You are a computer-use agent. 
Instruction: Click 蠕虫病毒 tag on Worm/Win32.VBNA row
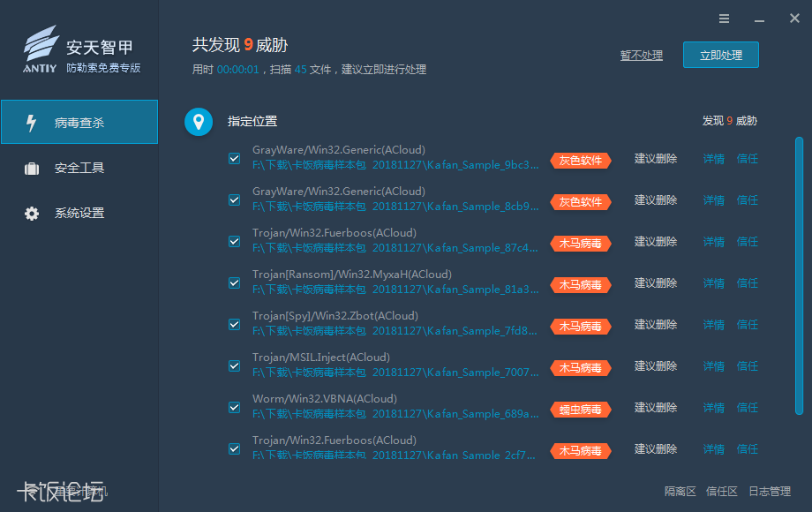[581, 410]
